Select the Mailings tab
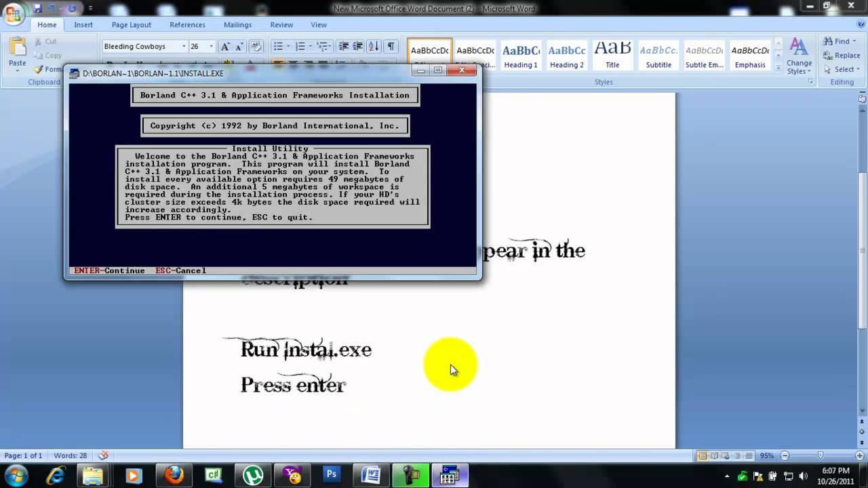 [x=237, y=25]
